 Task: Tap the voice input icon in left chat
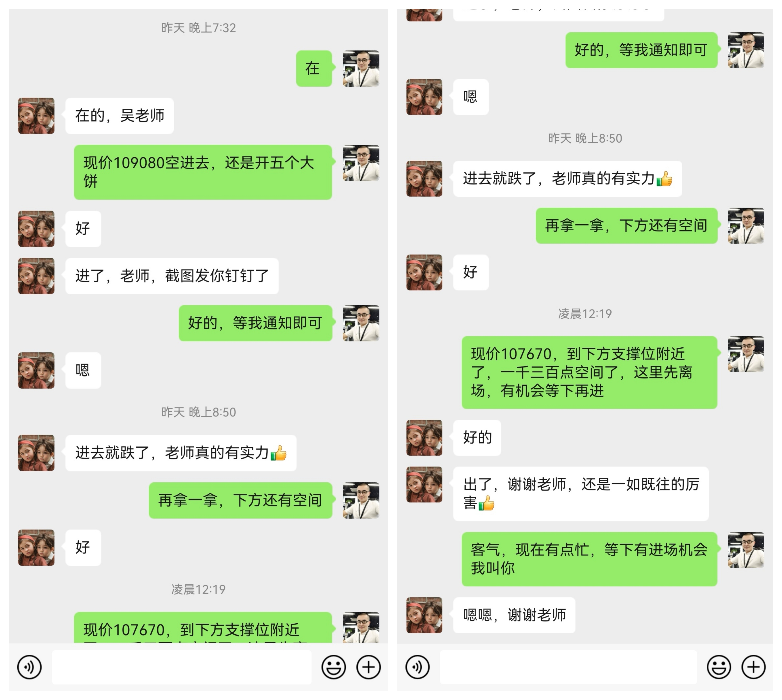pos(29,667)
